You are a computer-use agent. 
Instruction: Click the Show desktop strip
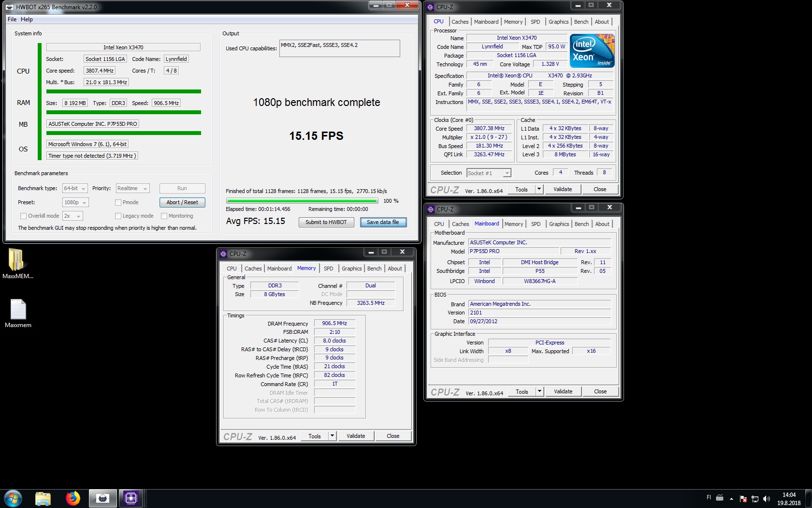coord(809,498)
